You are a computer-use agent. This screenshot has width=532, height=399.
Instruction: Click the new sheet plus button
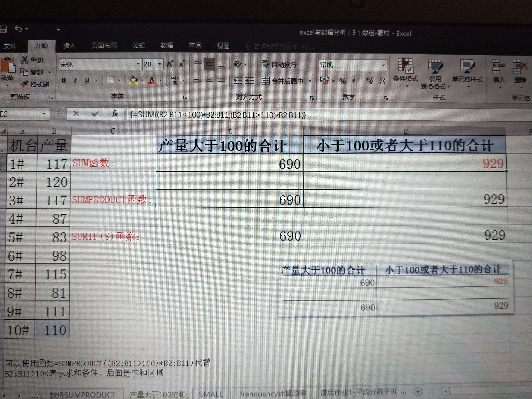point(418,391)
